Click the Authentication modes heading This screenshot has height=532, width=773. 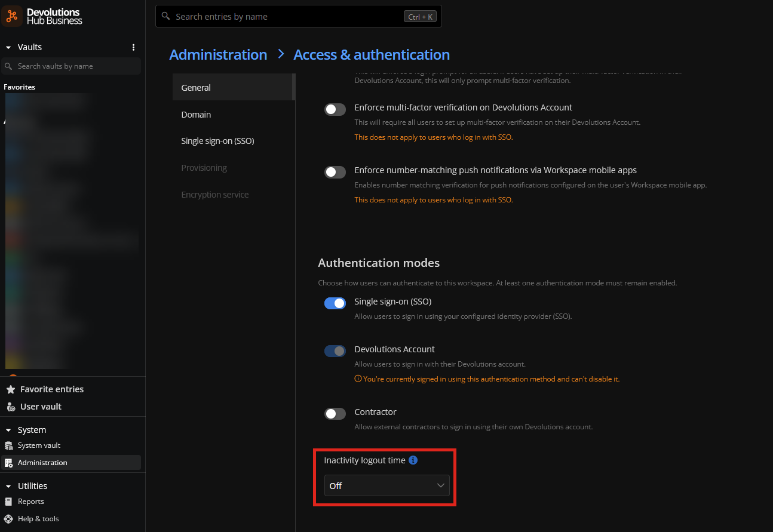[x=379, y=263]
